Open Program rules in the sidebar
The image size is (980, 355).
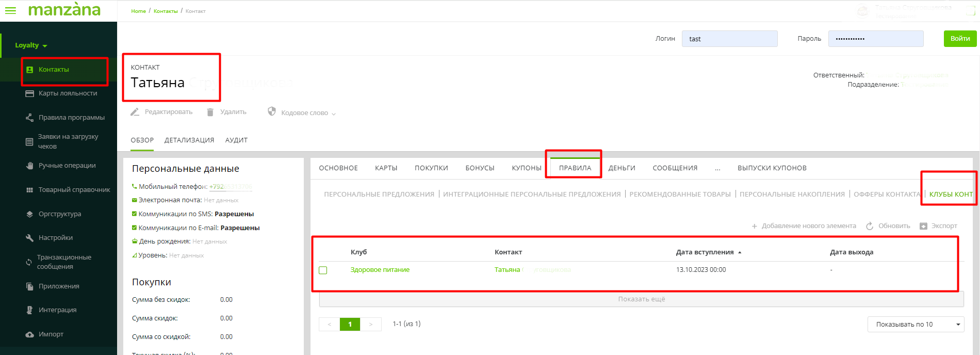71,118
